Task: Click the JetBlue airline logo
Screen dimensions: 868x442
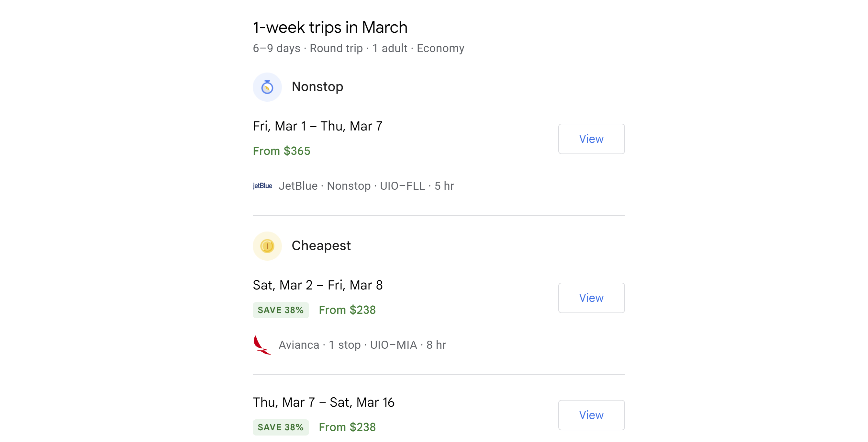Action: 262,186
